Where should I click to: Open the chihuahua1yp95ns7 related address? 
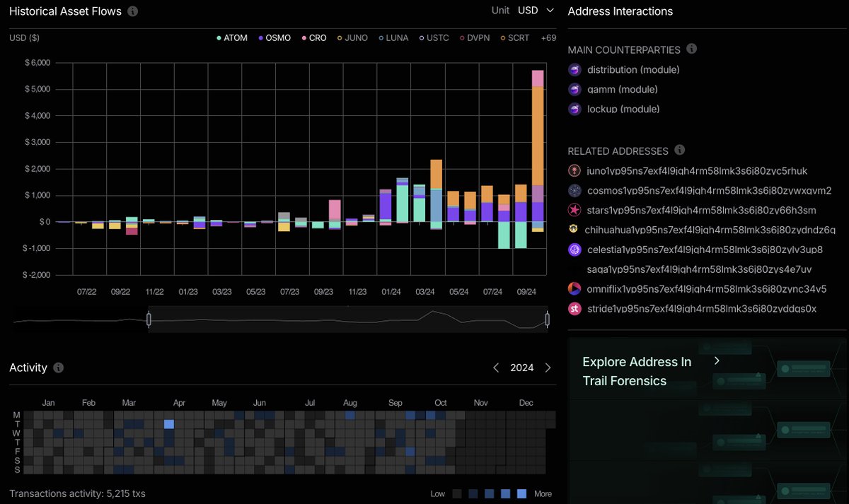pyautogui.click(x=710, y=230)
